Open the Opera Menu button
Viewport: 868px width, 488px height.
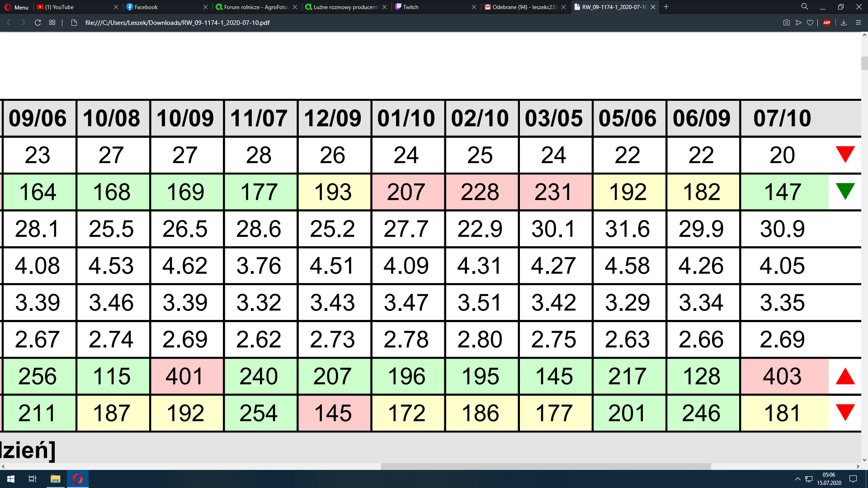(16, 7)
